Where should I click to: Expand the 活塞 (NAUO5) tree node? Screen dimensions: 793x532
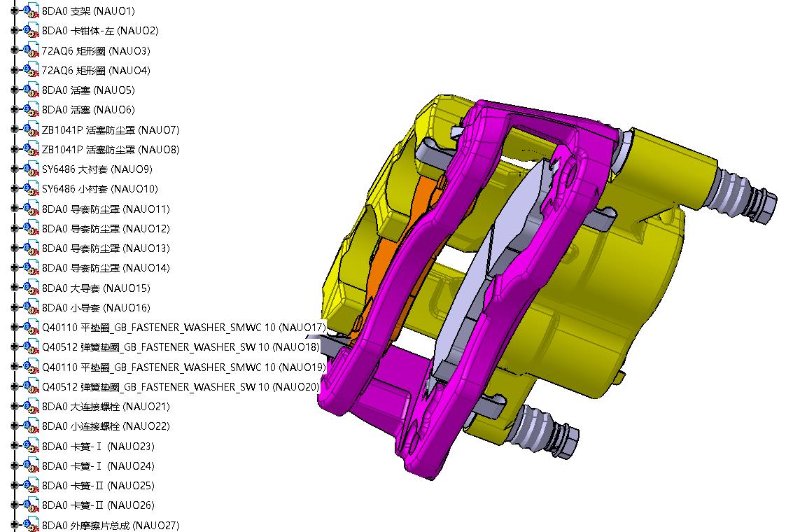14,90
